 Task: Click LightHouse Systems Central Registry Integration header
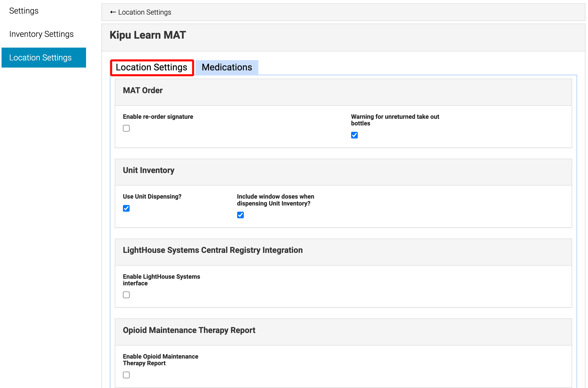[213, 250]
